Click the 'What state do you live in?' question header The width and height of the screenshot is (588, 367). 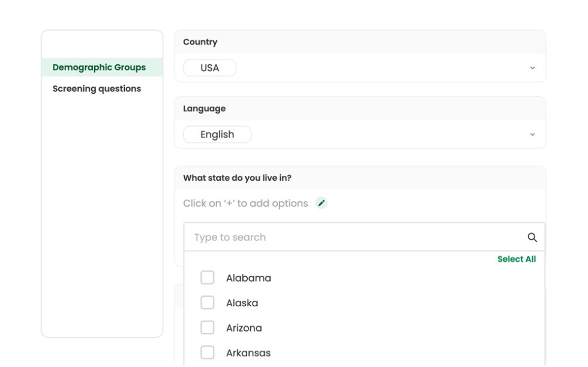click(236, 178)
